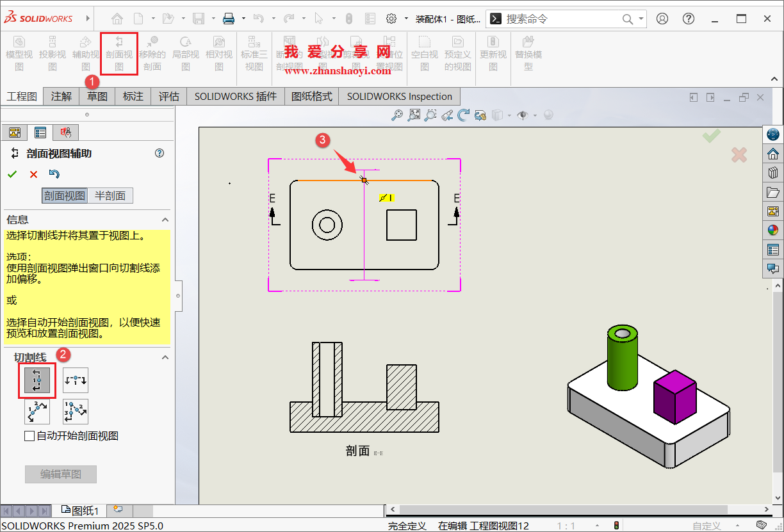The image size is (784, 532).
Task: Click the Rotate view icon in the view toolbar
Action: click(463, 115)
